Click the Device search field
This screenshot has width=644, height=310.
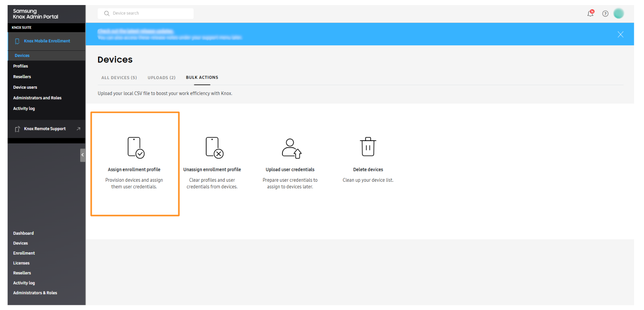[x=146, y=14]
